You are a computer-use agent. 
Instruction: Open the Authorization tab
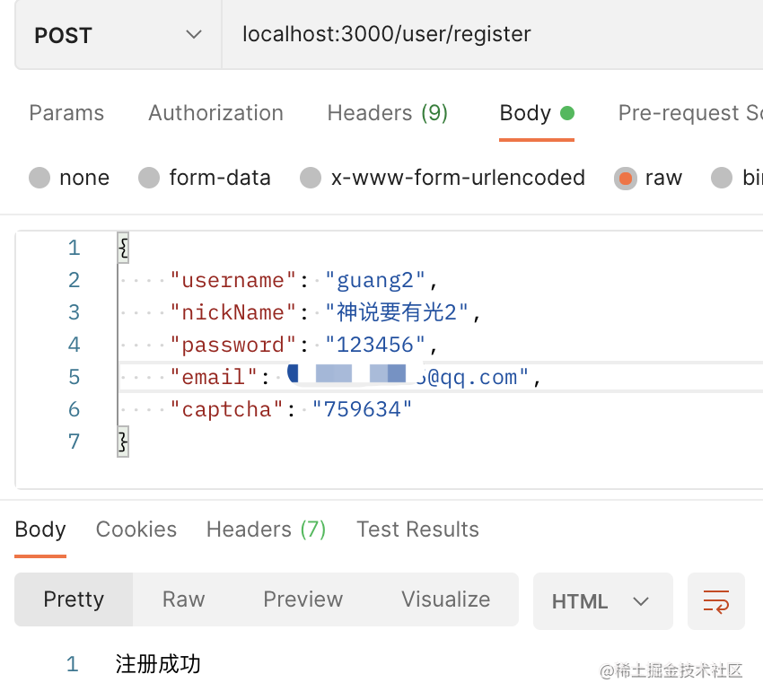click(215, 113)
